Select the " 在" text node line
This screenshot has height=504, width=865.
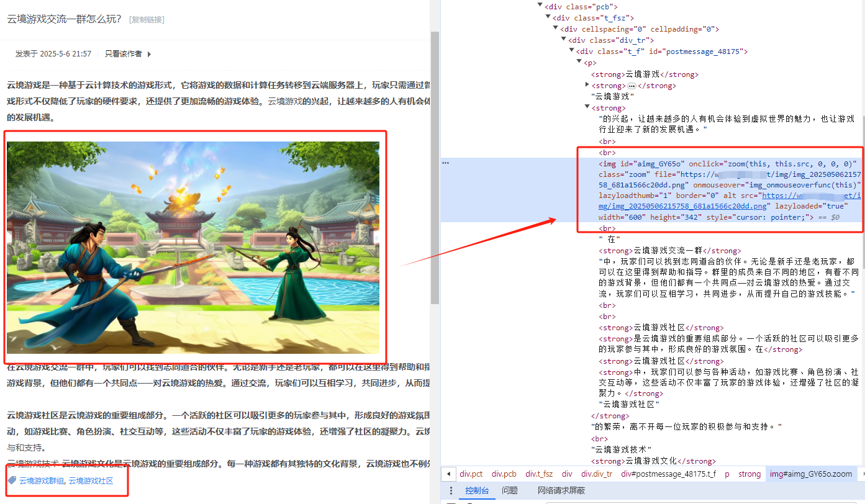click(x=610, y=240)
